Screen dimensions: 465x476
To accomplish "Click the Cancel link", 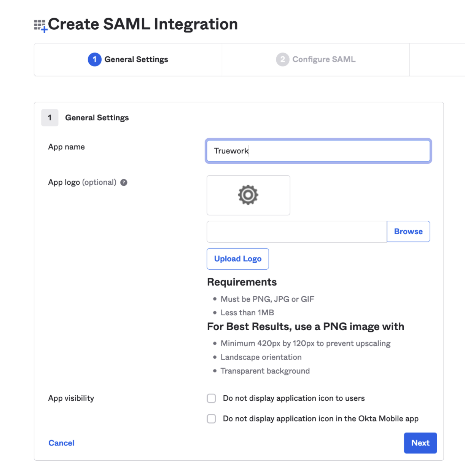I will [61, 443].
